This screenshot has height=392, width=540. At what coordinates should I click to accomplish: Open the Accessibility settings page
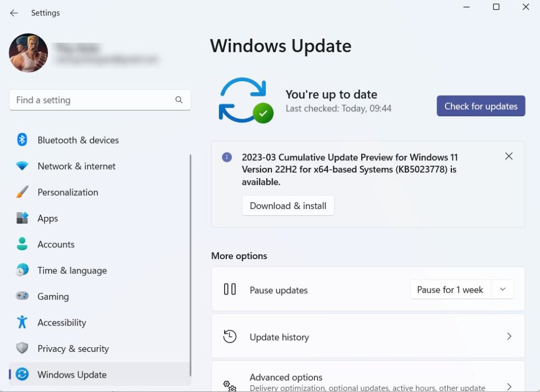(x=61, y=322)
